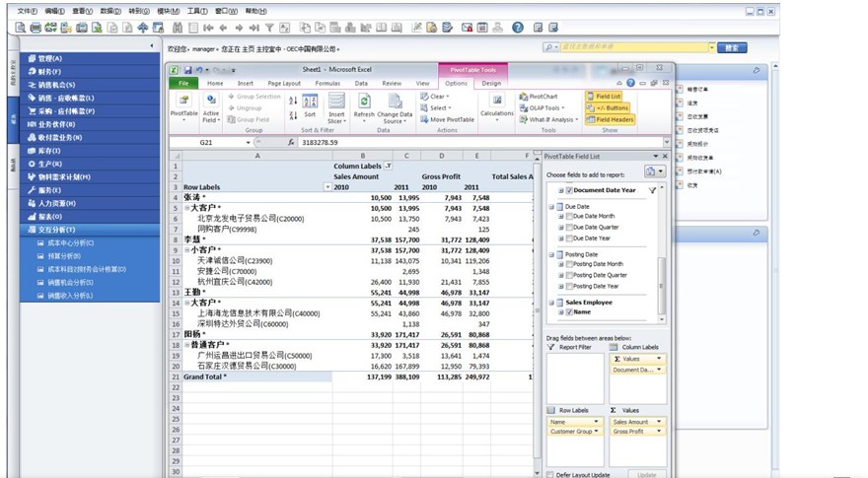Open 人力资源(H) module in sidebar
The image size is (868, 478).
(90, 203)
